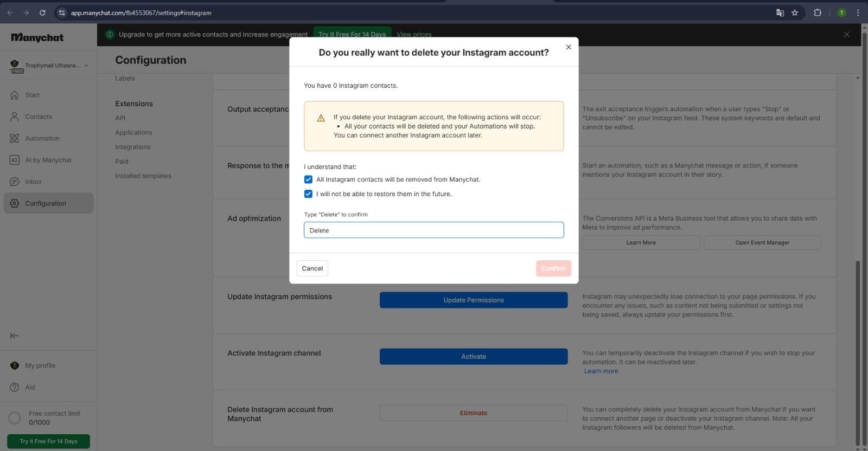Open API settings section
This screenshot has height=451, width=868.
(x=120, y=118)
